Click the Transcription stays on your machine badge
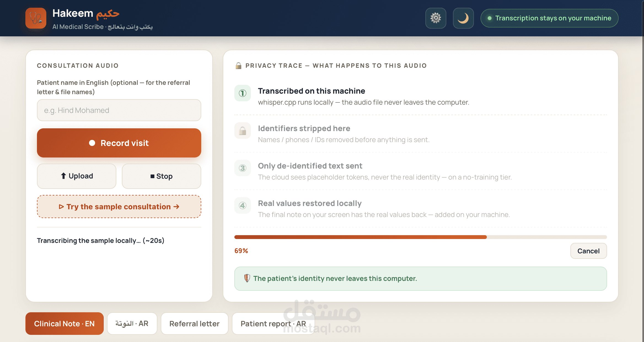This screenshot has width=644, height=342. (549, 18)
